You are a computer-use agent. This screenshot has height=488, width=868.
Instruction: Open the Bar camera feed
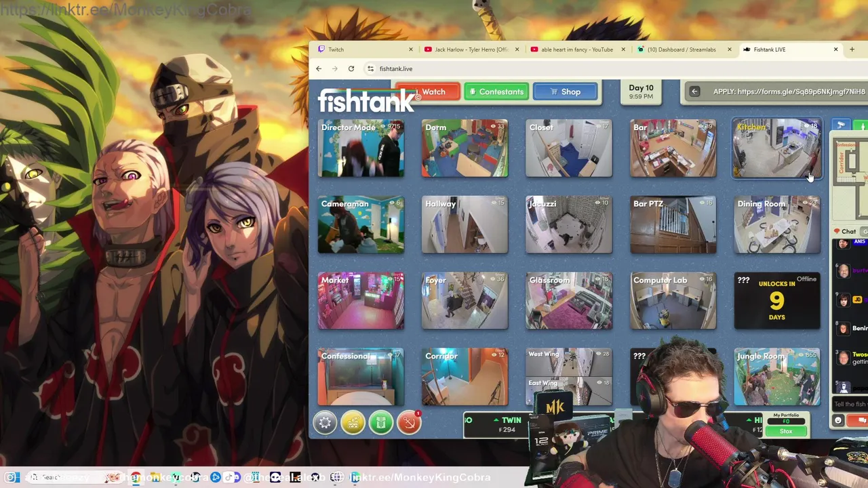[x=673, y=148]
